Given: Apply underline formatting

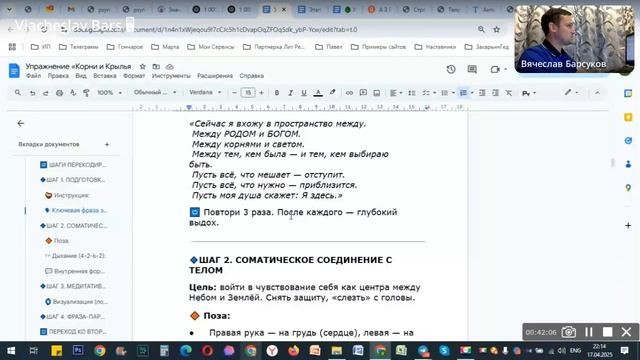Looking at the screenshot, I should [304, 93].
